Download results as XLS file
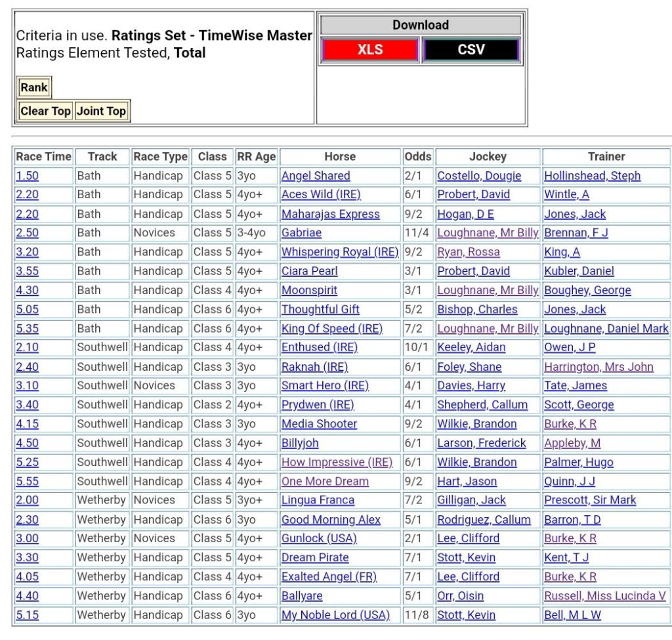 [x=370, y=50]
